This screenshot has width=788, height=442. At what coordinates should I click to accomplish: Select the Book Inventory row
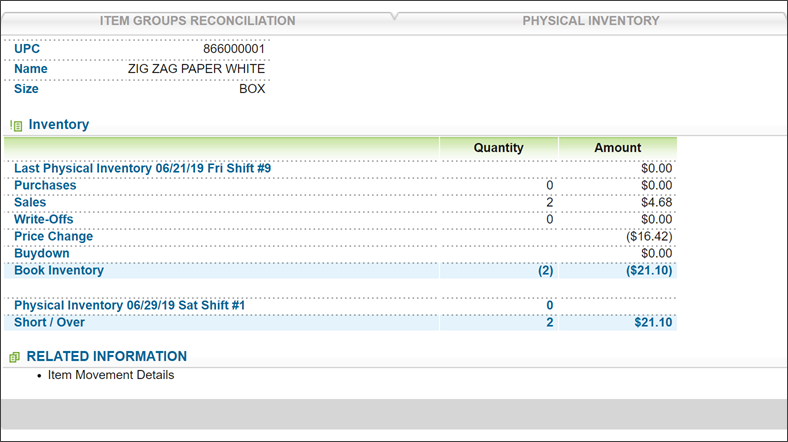pos(340,271)
